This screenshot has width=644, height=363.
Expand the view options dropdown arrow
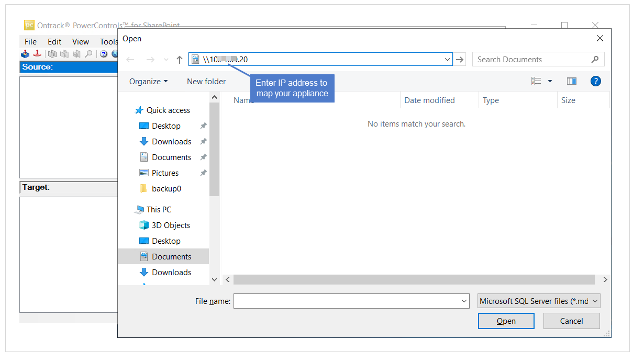pyautogui.click(x=550, y=81)
